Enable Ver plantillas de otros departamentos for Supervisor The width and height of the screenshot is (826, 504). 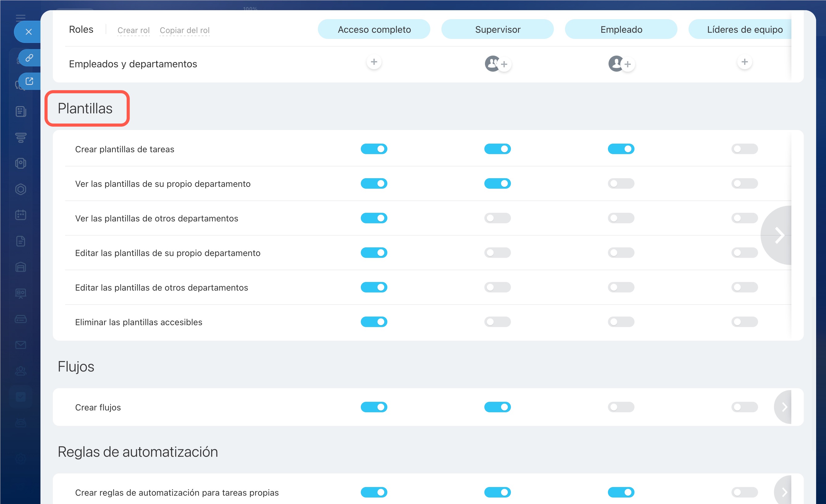(497, 218)
